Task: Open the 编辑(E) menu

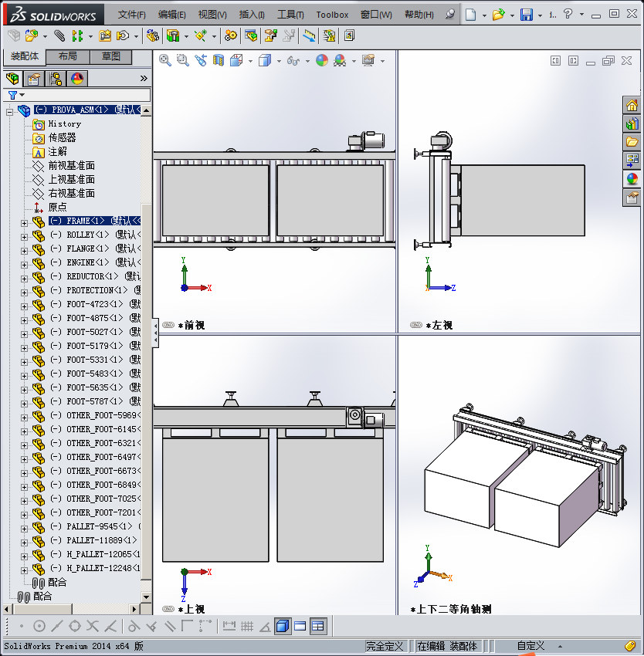Action: point(171,15)
